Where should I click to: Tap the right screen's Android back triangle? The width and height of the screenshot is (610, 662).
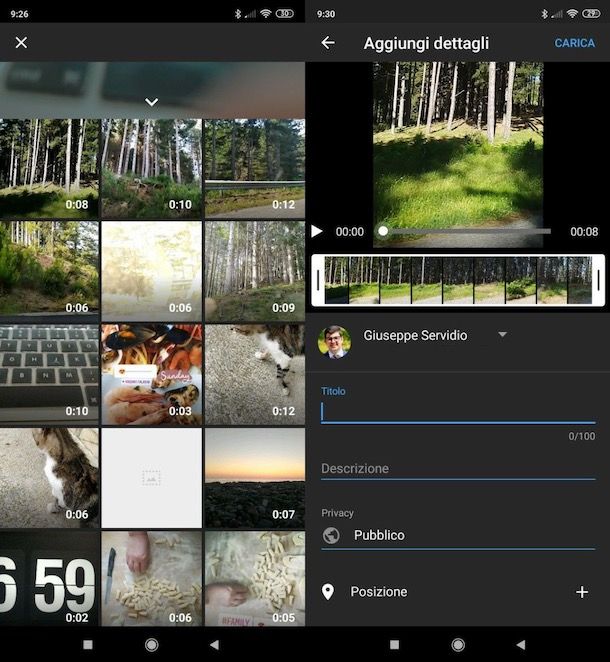pos(521,644)
